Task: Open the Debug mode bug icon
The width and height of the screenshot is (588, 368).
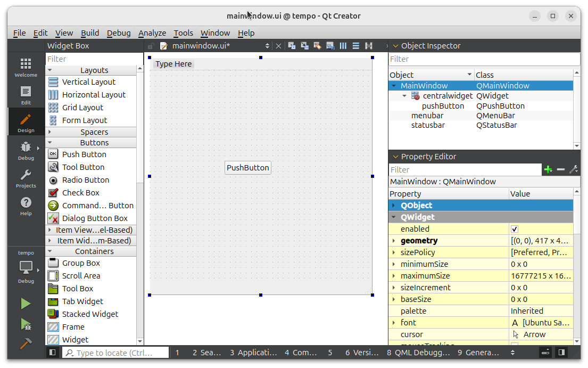Action: [x=26, y=147]
